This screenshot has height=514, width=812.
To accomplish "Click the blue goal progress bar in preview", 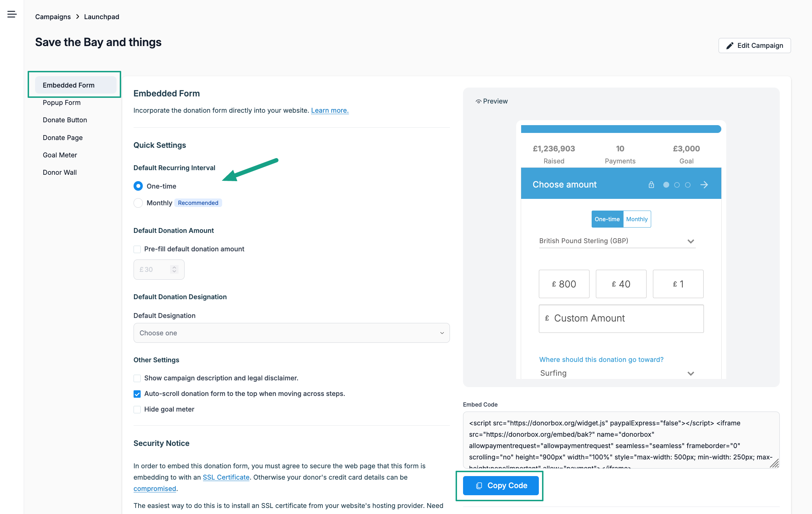I will pos(621,129).
